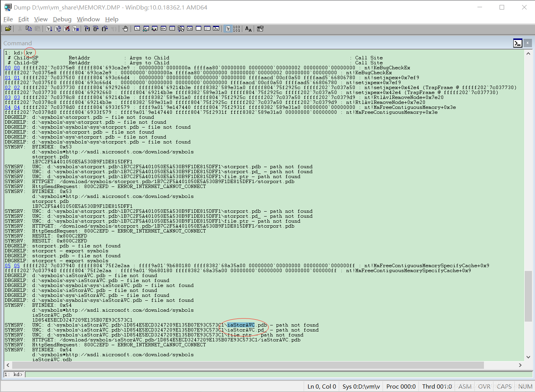This screenshot has height=392, width=535.
Task: Click the OVR status bar indicator
Action: (x=484, y=386)
